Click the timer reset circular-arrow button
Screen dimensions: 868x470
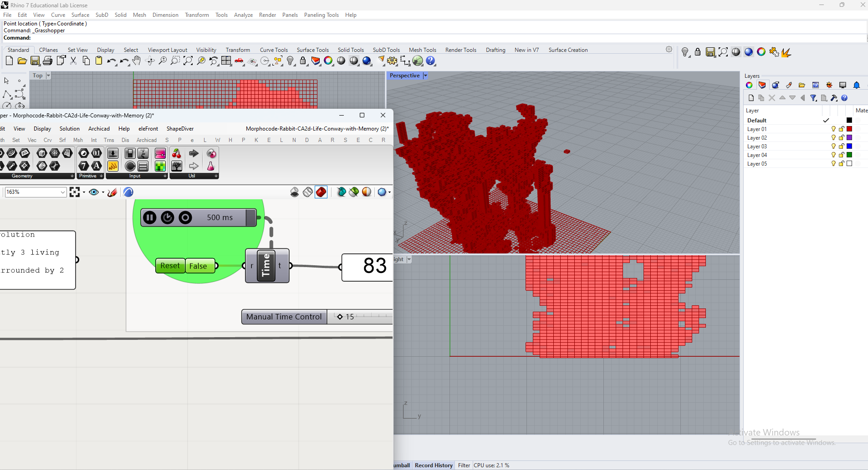(x=168, y=217)
